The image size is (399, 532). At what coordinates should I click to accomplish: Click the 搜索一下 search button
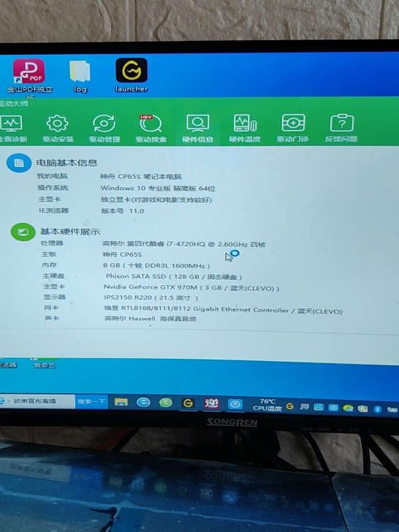(x=91, y=402)
